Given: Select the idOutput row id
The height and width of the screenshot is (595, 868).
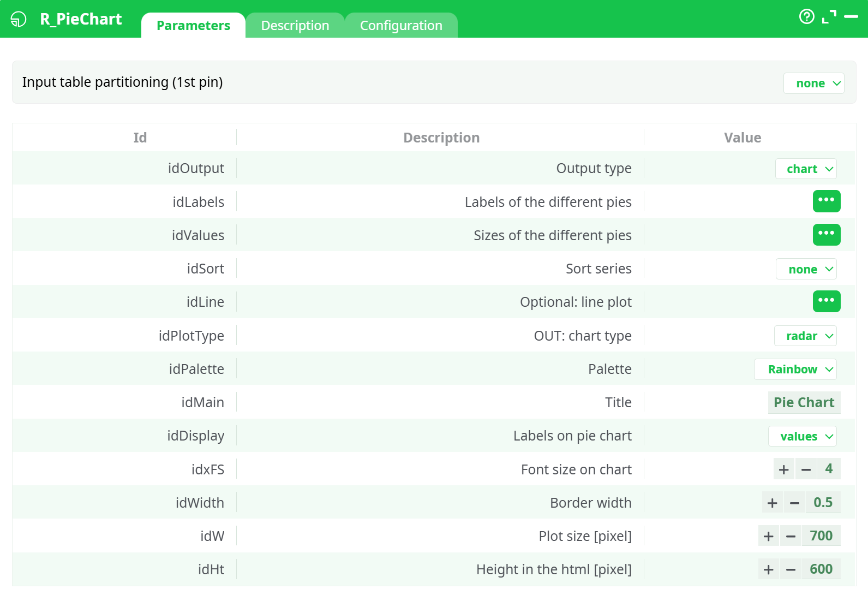Looking at the screenshot, I should pos(196,168).
